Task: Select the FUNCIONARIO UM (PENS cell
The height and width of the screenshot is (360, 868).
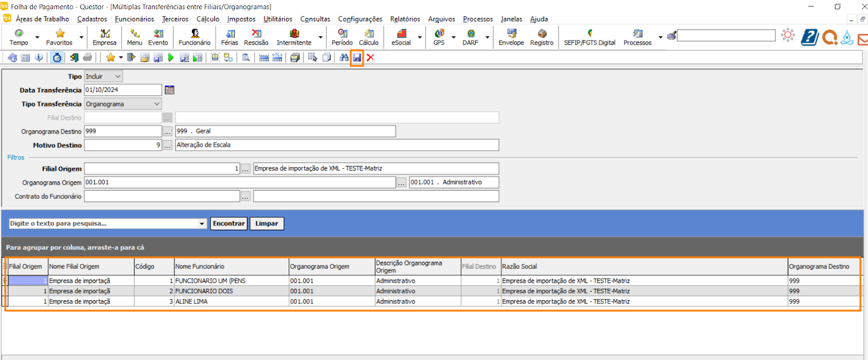Action: click(x=231, y=281)
